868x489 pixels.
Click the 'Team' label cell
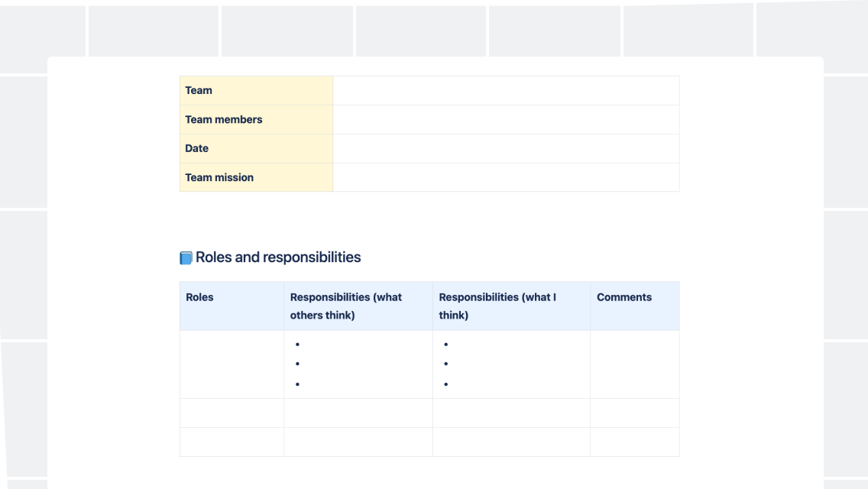tap(256, 90)
